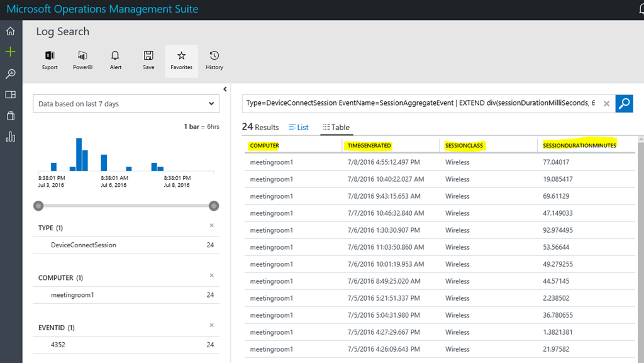644x363 pixels.
Task: Select the Table view tab
Action: coord(336,127)
